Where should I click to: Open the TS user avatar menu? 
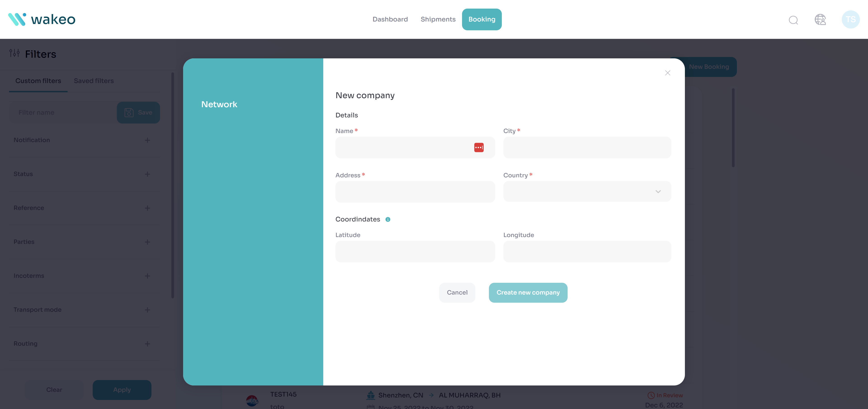(850, 19)
